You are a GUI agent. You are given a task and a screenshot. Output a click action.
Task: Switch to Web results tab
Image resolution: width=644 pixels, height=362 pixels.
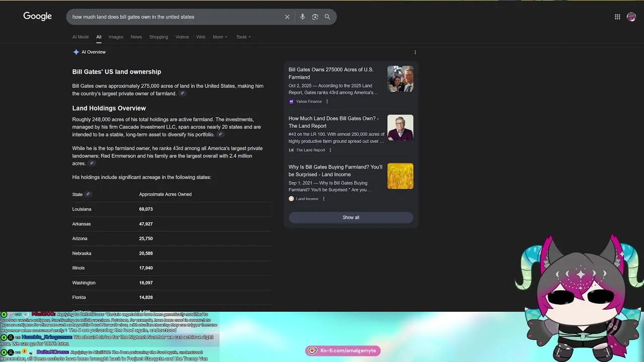tap(201, 37)
